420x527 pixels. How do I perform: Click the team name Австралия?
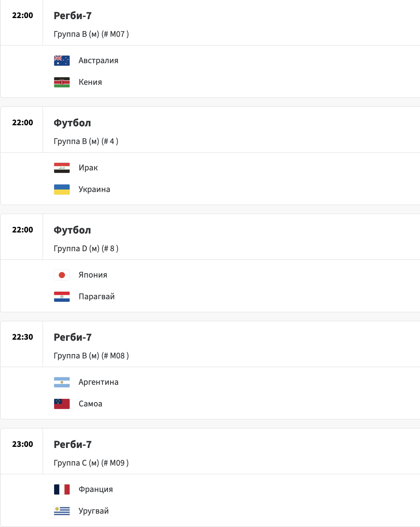coord(99,61)
